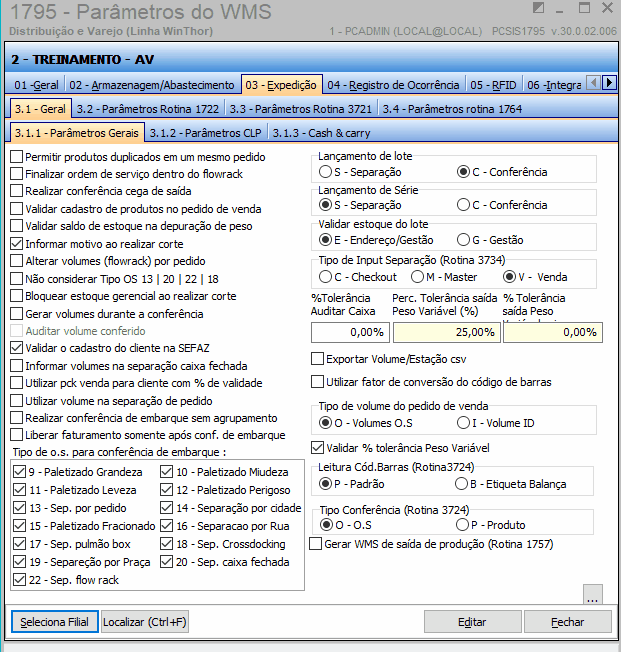Open the 3.3 - Parâmetros Rotina 3721 tab

[301, 109]
